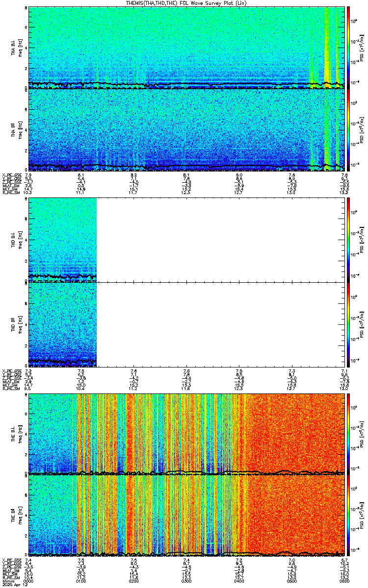Click the 0400 time tick label
The height and width of the screenshot is (588, 368).
pyautogui.click(x=239, y=581)
